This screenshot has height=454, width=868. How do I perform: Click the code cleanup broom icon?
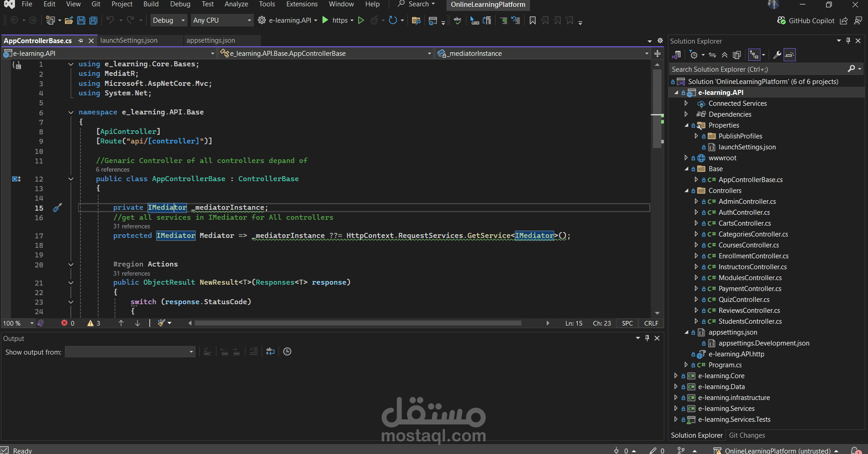(162, 323)
